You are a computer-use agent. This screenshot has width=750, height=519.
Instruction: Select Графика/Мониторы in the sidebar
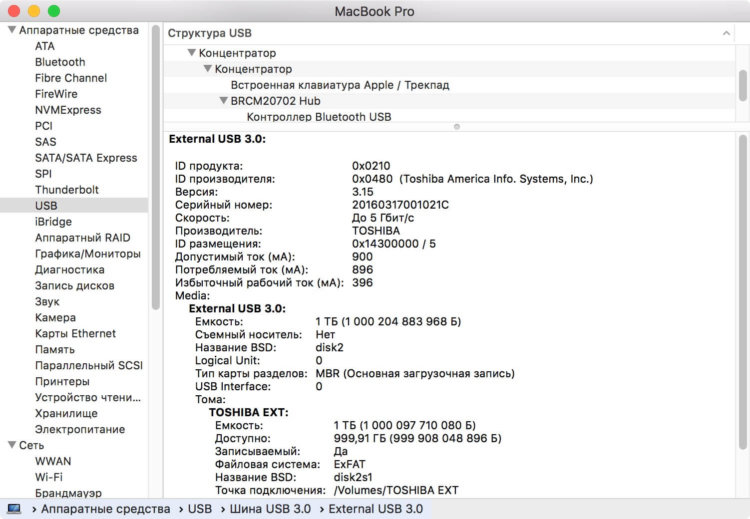coord(88,253)
